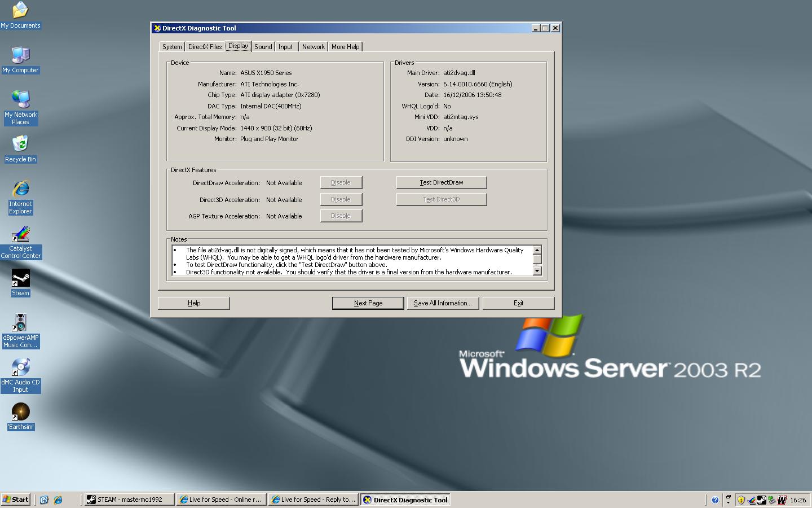Viewport: 812px width, 508px height.
Task: Click the Notes scrollbar thumb
Action: (537, 259)
